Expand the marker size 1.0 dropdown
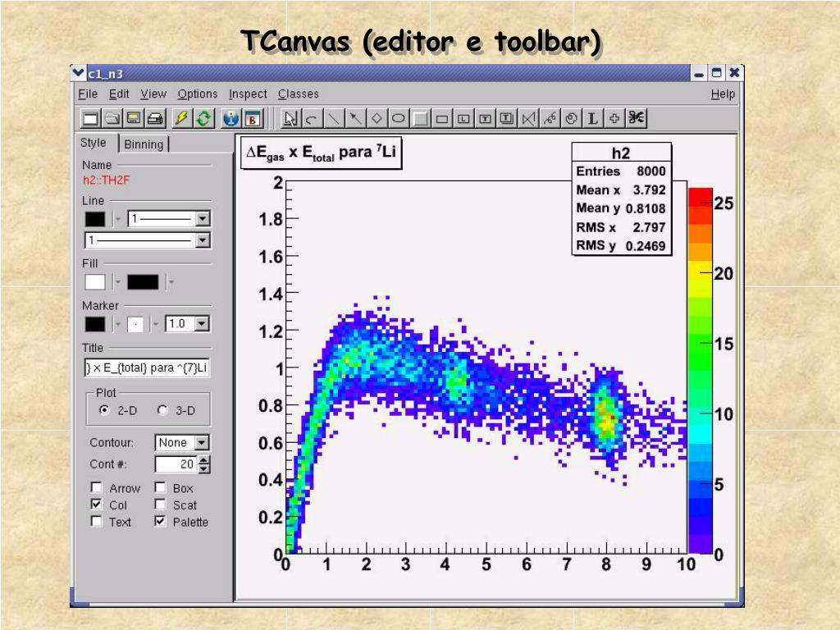840x630 pixels. point(202,324)
